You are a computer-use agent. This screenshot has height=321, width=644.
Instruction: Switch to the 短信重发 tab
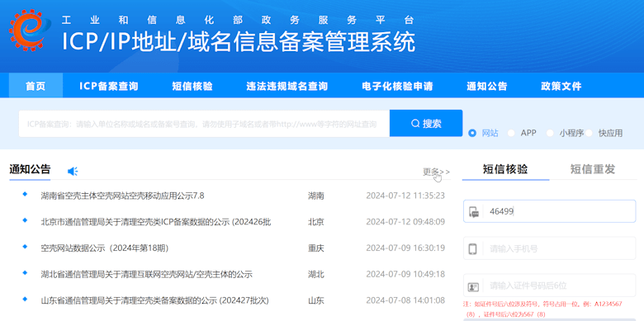coord(593,169)
